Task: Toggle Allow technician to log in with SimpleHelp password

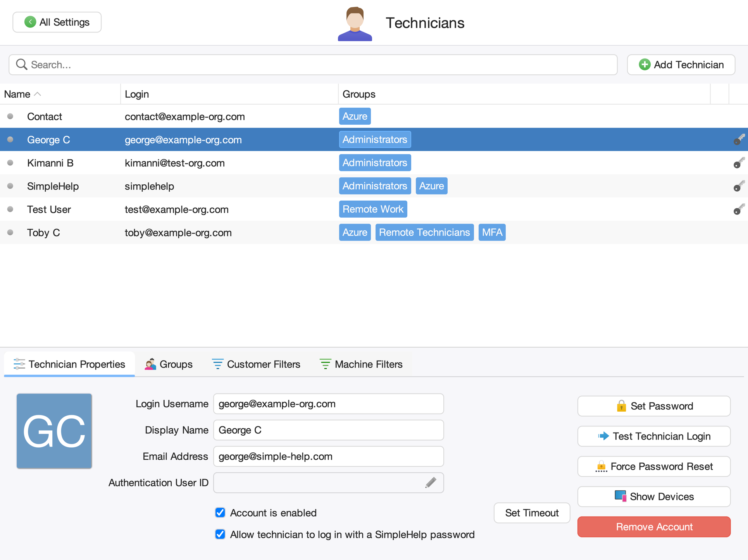Action: pyautogui.click(x=220, y=534)
